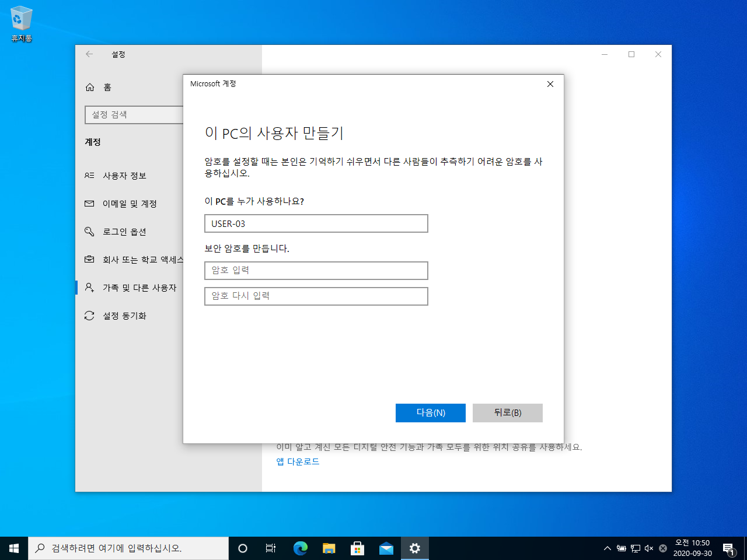The height and width of the screenshot is (560, 747).
Task: Click the 설정 검색 search box
Action: [x=134, y=114]
